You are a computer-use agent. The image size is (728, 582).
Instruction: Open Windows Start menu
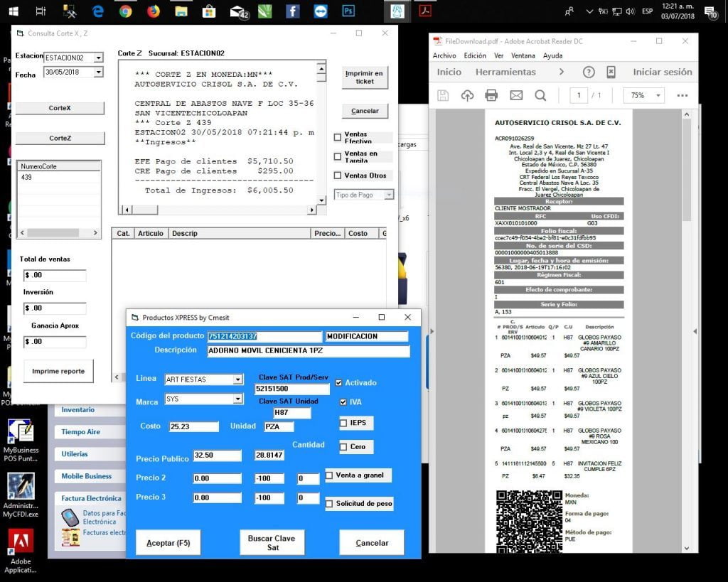[x=14, y=11]
